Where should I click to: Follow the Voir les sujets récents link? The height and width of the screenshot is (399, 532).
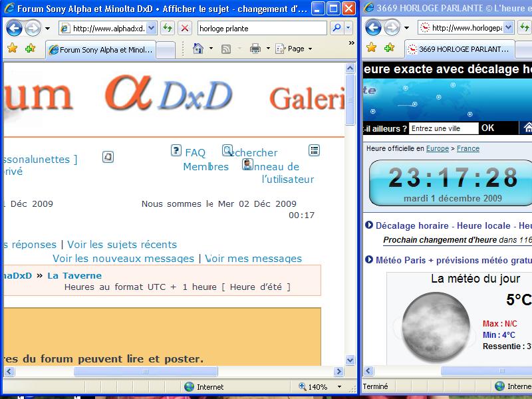click(122, 245)
